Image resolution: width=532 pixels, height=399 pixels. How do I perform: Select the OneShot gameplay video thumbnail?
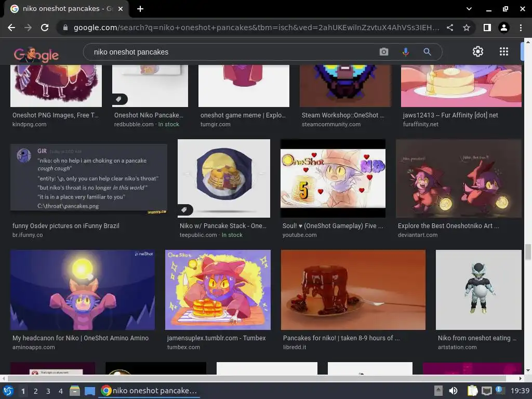pos(333,179)
